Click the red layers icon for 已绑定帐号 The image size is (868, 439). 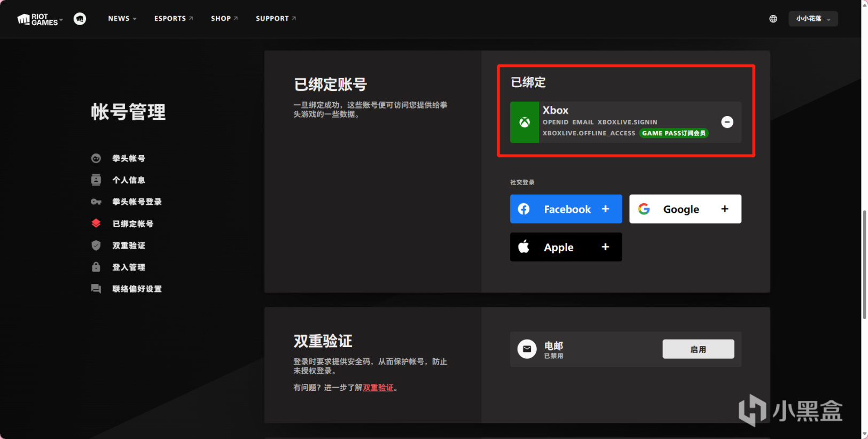tap(96, 224)
